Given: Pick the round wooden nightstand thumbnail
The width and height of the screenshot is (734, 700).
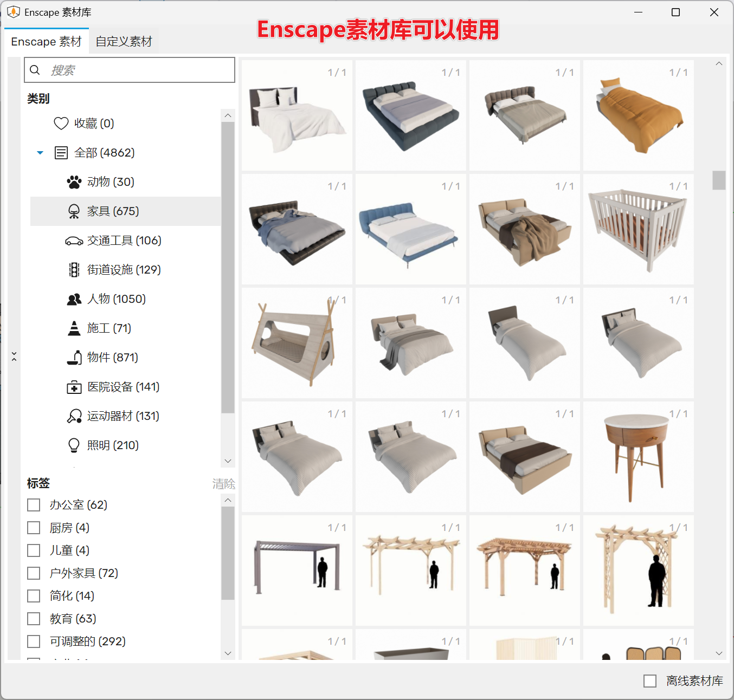Looking at the screenshot, I should [639, 457].
